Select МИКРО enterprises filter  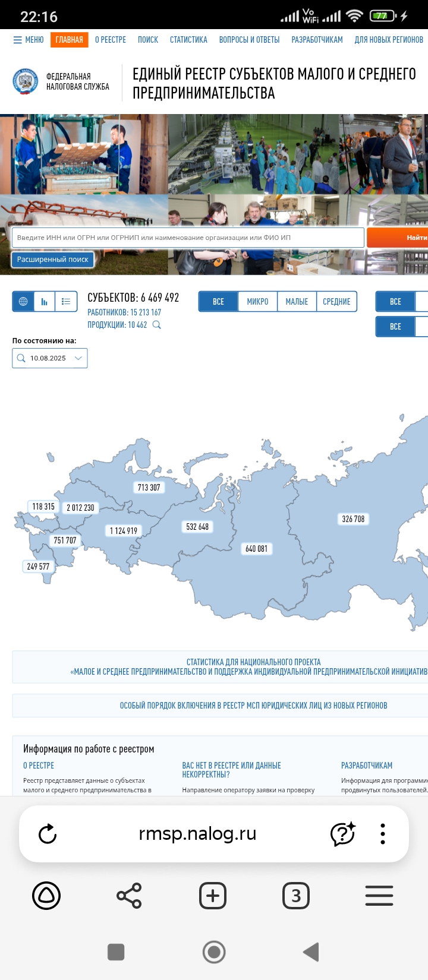pos(257,302)
